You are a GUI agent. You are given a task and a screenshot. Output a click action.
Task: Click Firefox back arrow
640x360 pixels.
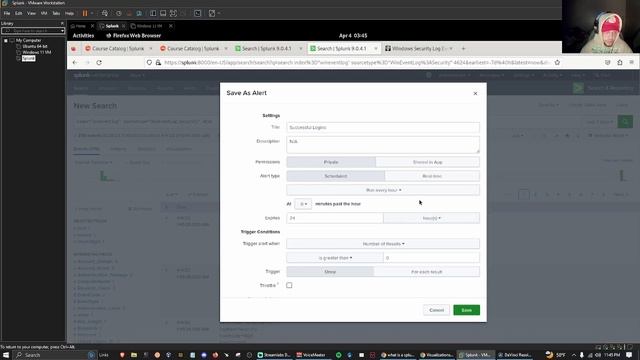[x=75, y=62]
